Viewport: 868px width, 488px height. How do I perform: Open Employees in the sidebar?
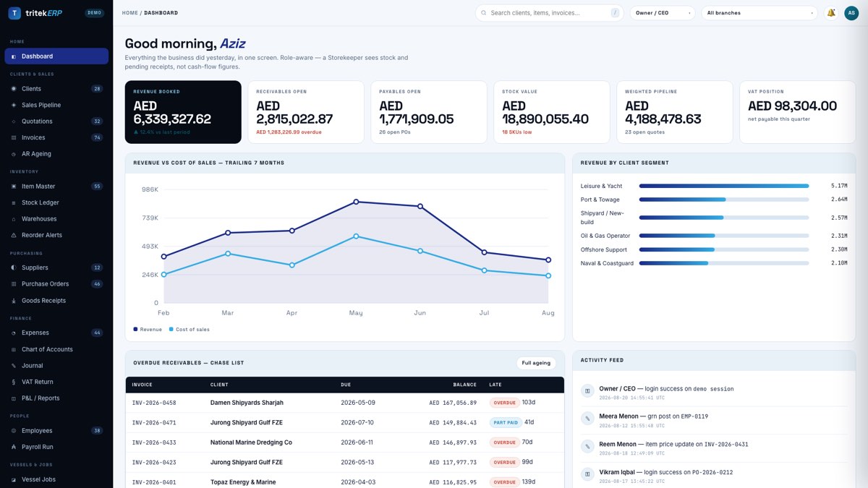coord(56,431)
